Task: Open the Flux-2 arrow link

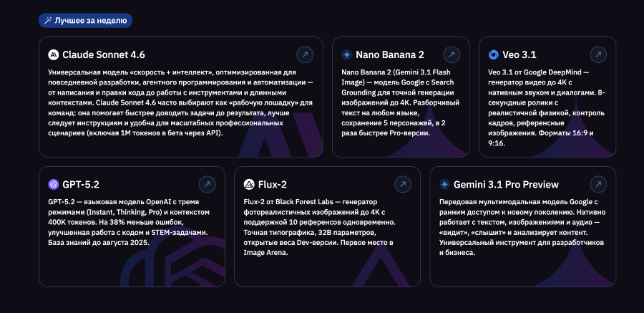Action: pos(402,184)
